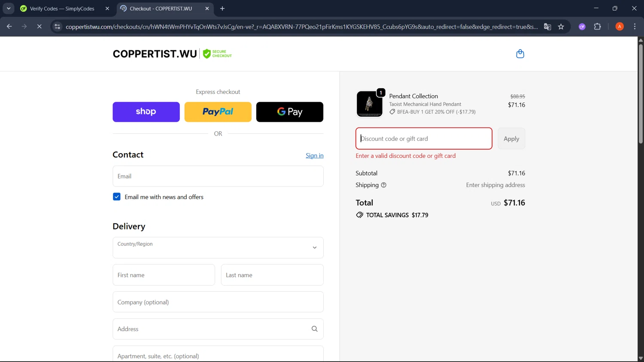644x362 pixels.
Task: Click the error message under discount field
Action: [406, 156]
